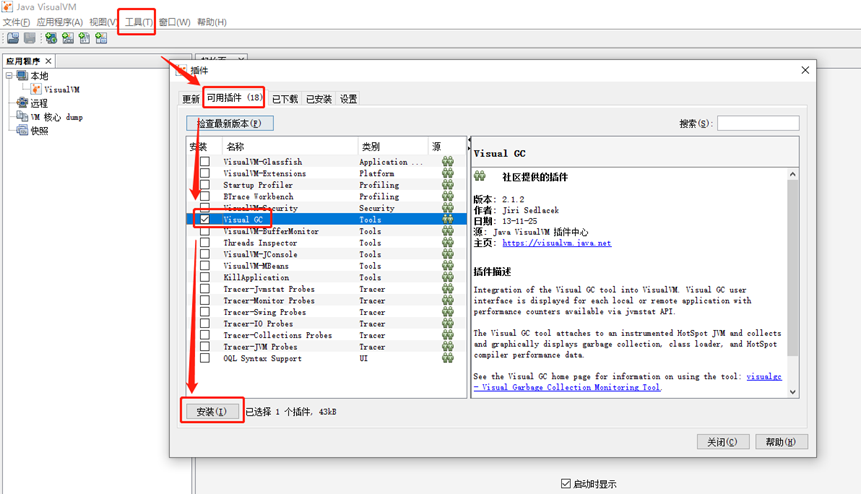Screen dimensions: 861x494
Task: Toggle the 启动时显示 checkbox in the main window
Action: [566, 484]
